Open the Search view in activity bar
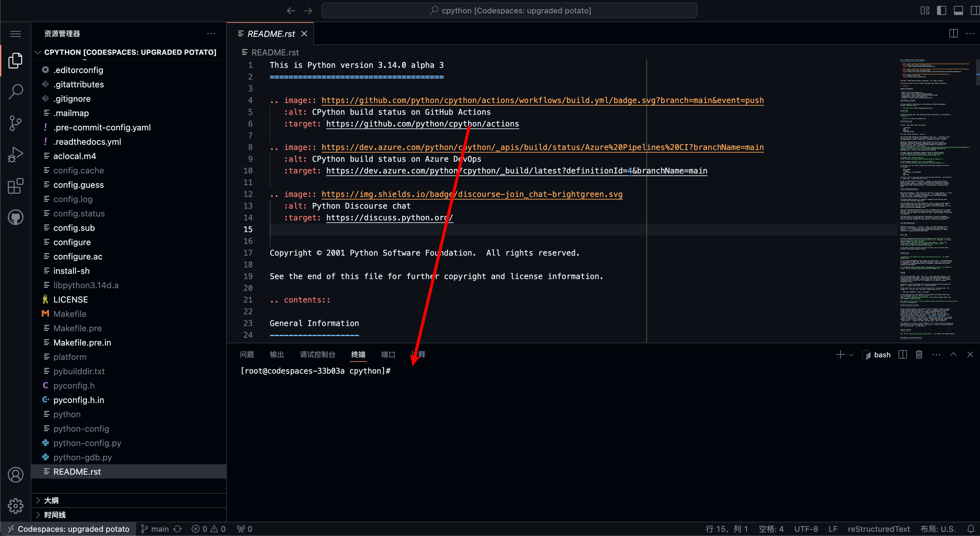This screenshot has width=980, height=536. click(x=16, y=91)
